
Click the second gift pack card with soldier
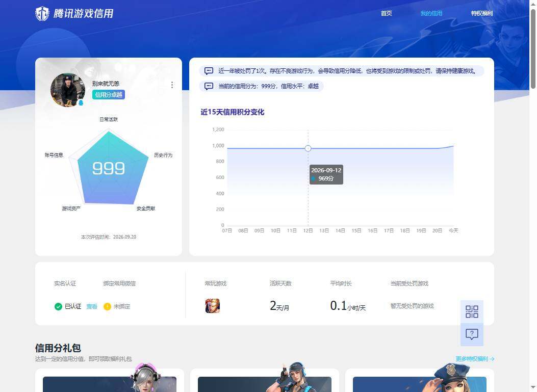264,380
